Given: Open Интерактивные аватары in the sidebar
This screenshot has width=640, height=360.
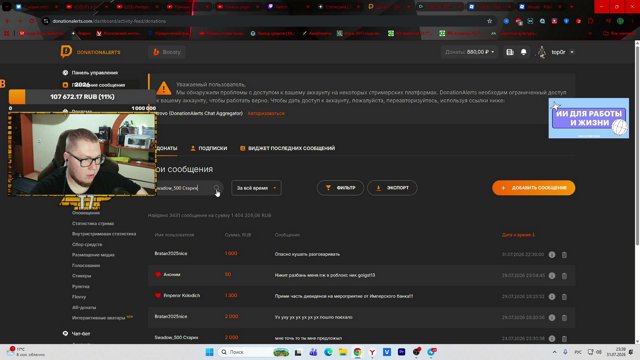Looking at the screenshot, I should point(98,318).
